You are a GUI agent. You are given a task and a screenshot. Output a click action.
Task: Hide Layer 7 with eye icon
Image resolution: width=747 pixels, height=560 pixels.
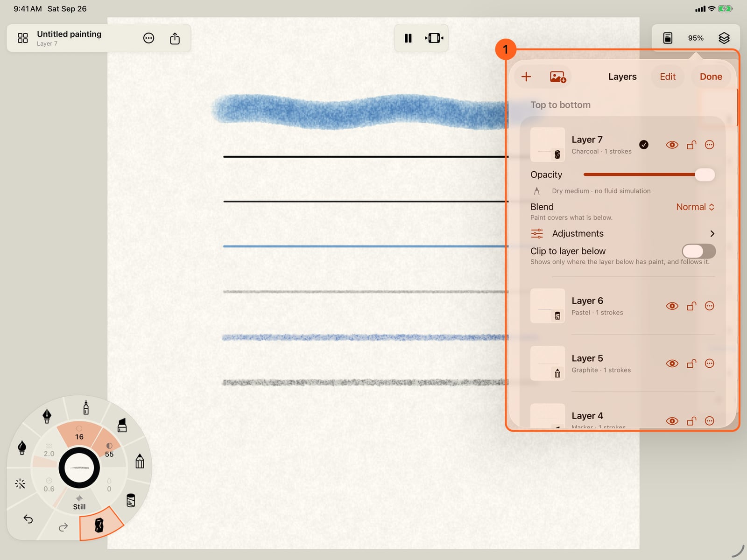coord(672,145)
